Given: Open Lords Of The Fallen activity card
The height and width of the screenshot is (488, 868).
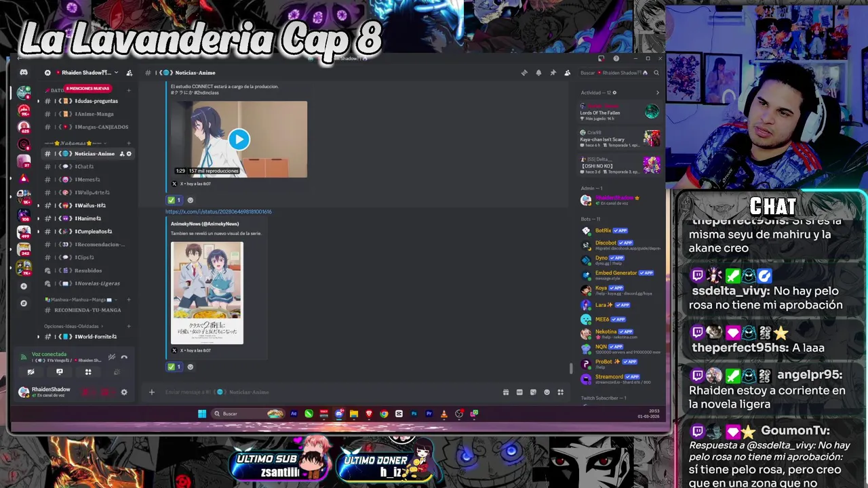Looking at the screenshot, I should click(620, 113).
